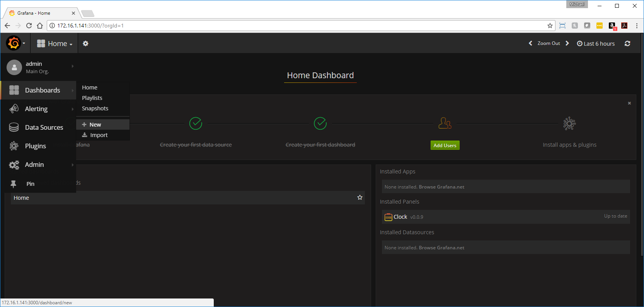Click Zoom Out time control
This screenshot has height=307, width=644.
click(x=549, y=43)
